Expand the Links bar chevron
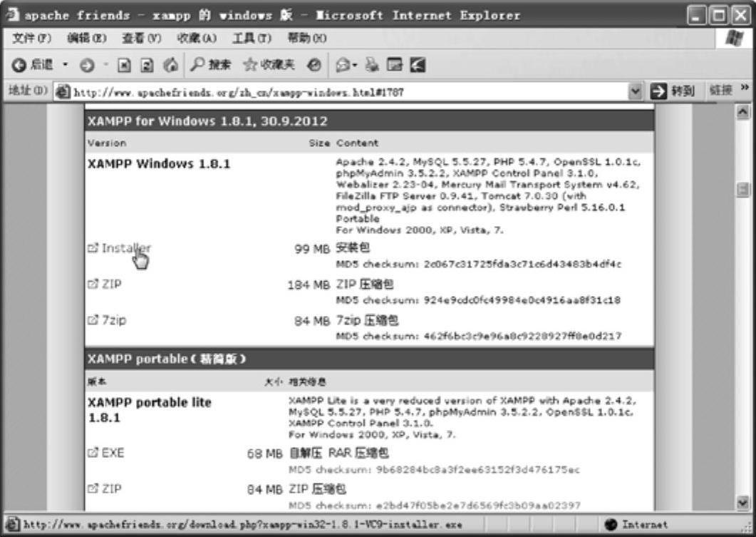The height and width of the screenshot is (537, 756). point(745,87)
